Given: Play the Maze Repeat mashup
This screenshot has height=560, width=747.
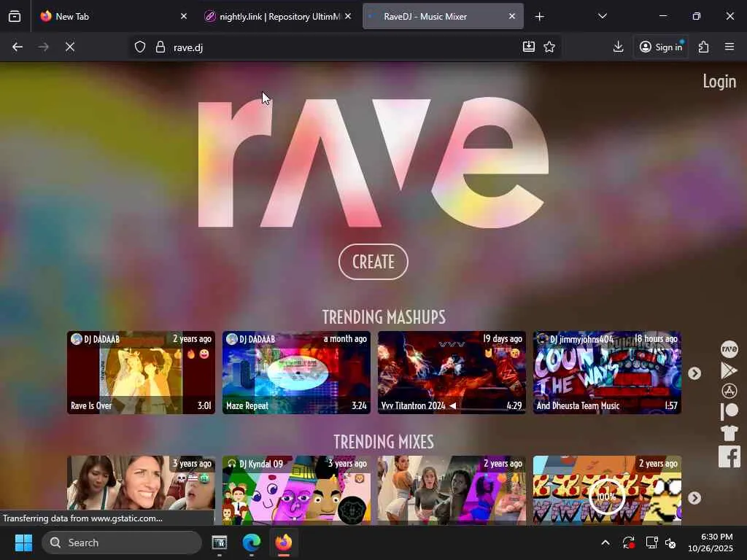Looking at the screenshot, I should click(296, 373).
